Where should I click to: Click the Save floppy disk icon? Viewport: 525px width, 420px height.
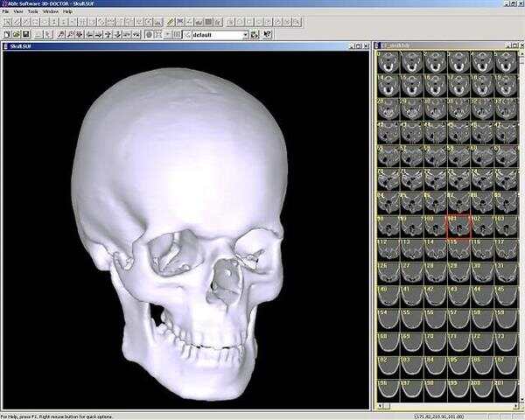click(x=25, y=35)
